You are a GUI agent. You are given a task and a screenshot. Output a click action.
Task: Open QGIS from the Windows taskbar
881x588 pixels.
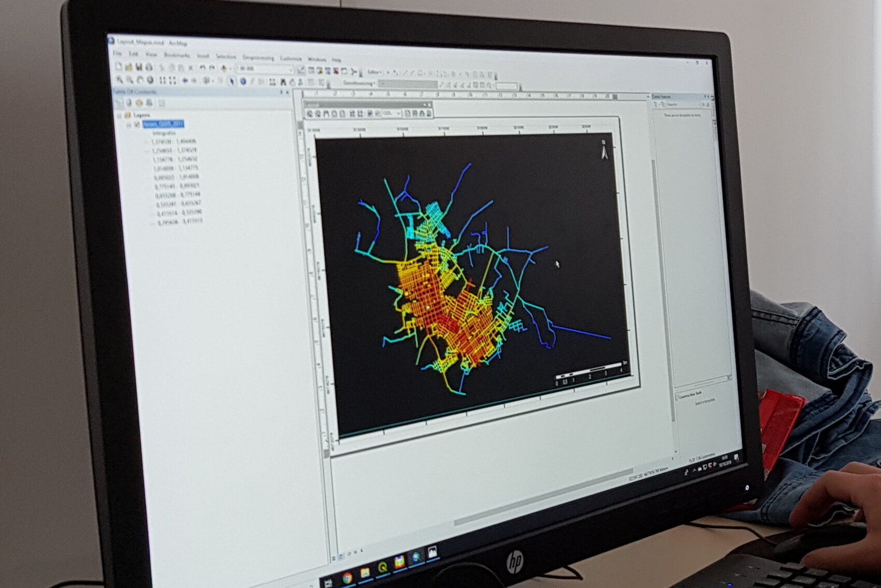[382, 567]
